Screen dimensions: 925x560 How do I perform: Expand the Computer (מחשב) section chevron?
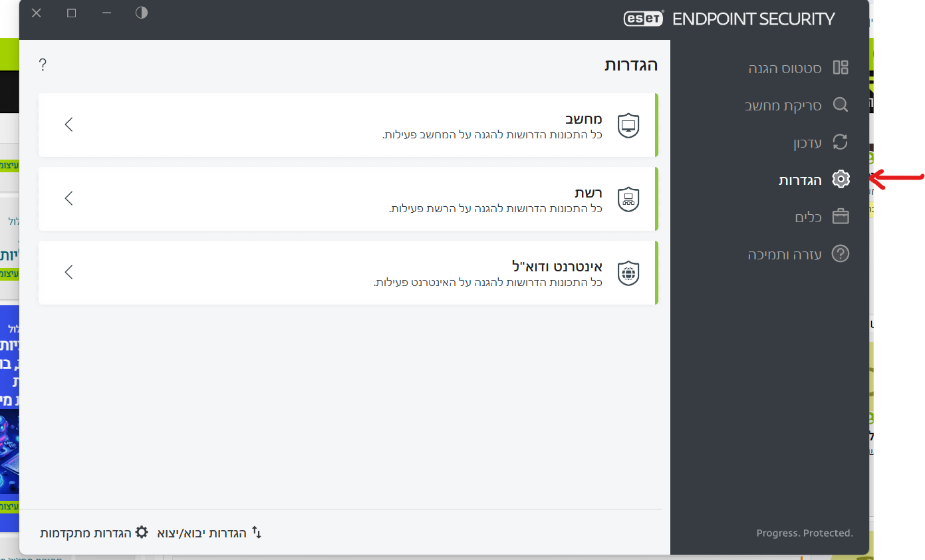coord(68,124)
